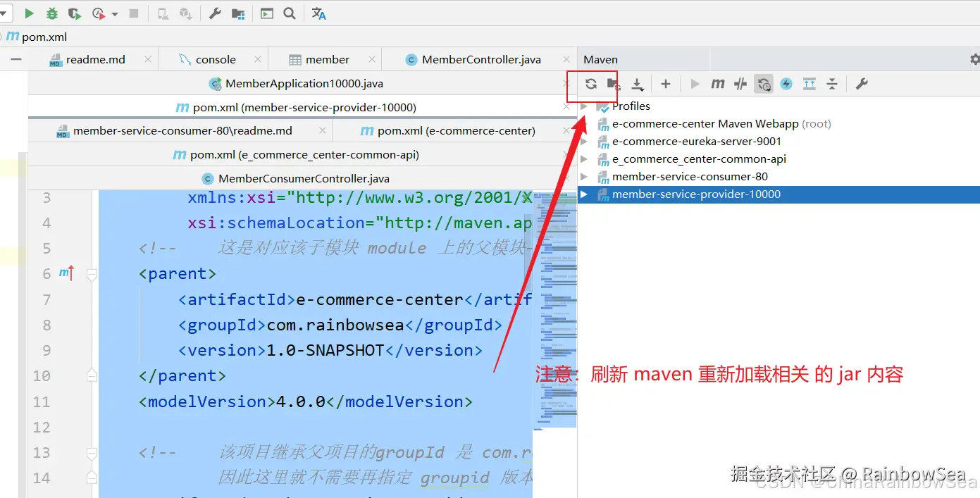Screen dimensions: 980x498
Task: Toggle Maven offline mode icon
Action: coord(740,84)
